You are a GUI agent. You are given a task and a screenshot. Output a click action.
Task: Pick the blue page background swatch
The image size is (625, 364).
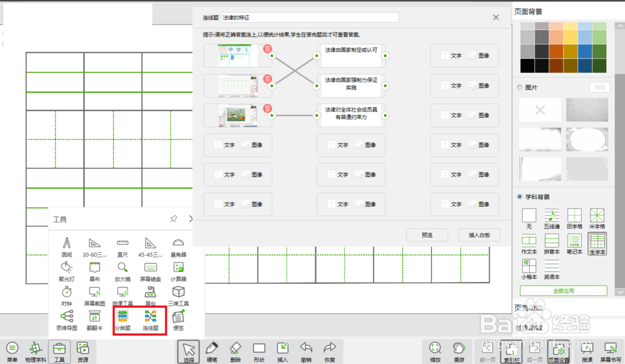pyautogui.click(x=585, y=51)
